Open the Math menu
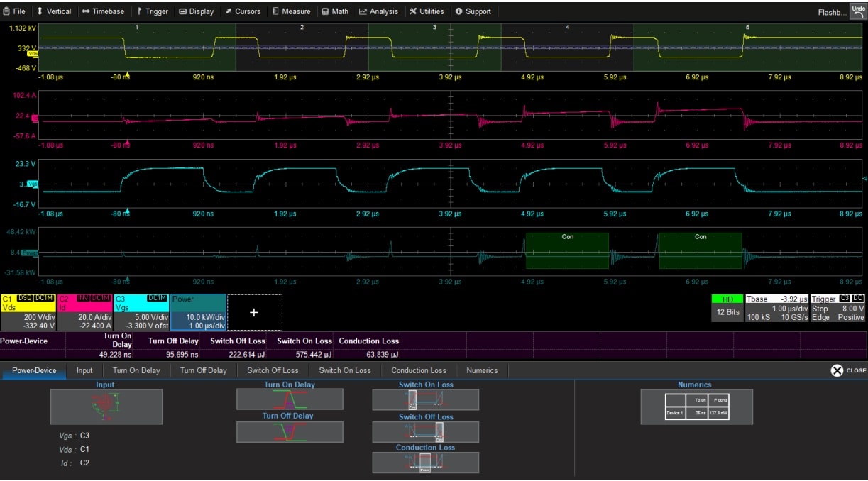Image resolution: width=868 pixels, height=481 pixels. tap(335, 11)
